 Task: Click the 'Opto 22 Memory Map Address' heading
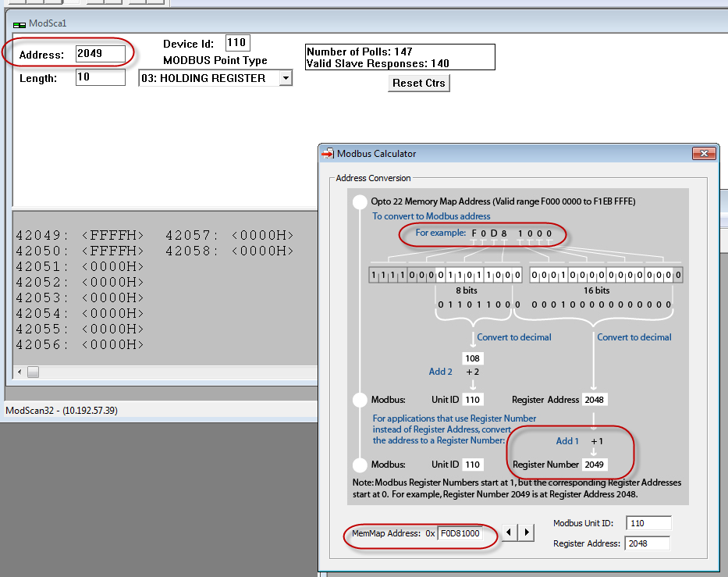[503, 201]
